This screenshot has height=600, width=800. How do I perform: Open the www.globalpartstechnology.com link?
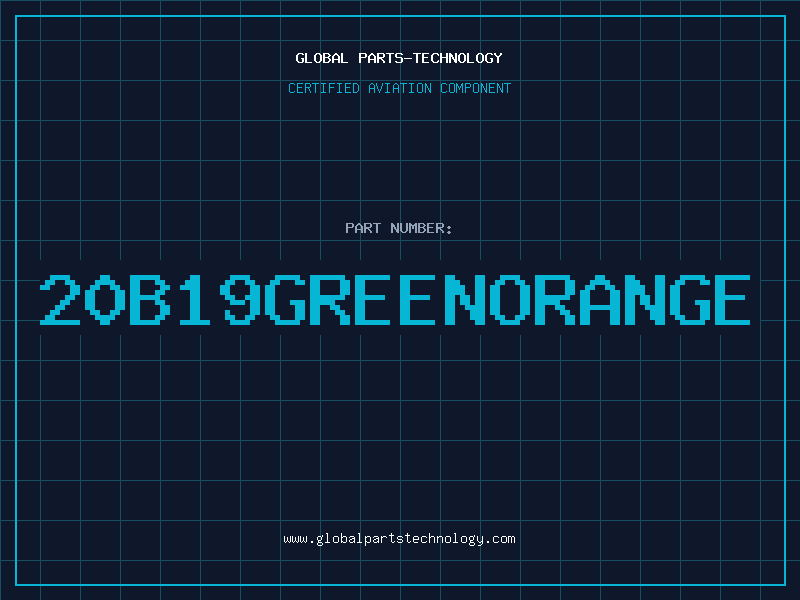399,539
